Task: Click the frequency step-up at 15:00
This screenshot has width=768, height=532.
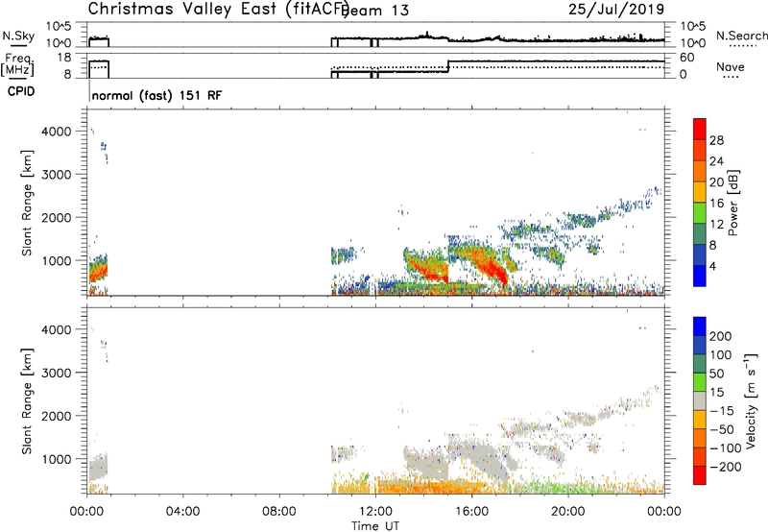Action: coord(448,66)
